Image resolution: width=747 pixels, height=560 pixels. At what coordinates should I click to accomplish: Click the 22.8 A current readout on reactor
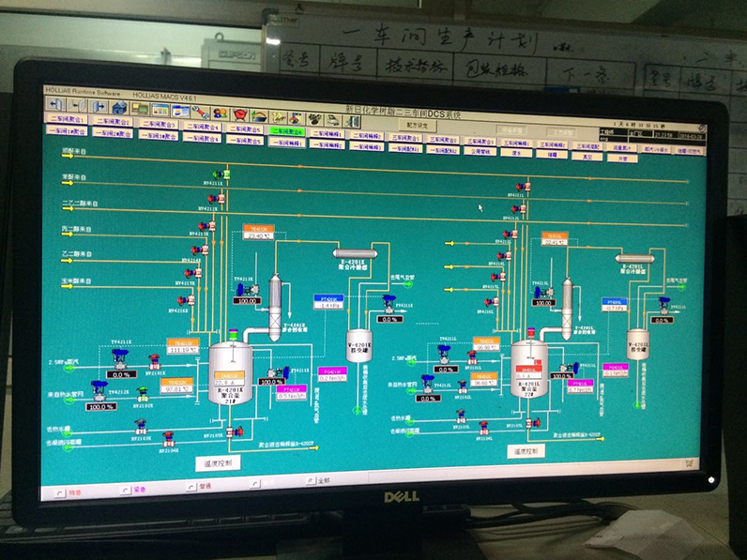(x=229, y=383)
